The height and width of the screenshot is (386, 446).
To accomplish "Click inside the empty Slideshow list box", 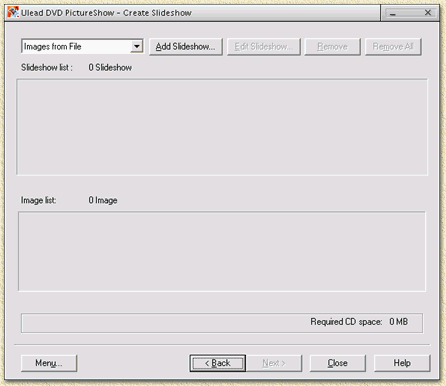I will click(x=222, y=127).
